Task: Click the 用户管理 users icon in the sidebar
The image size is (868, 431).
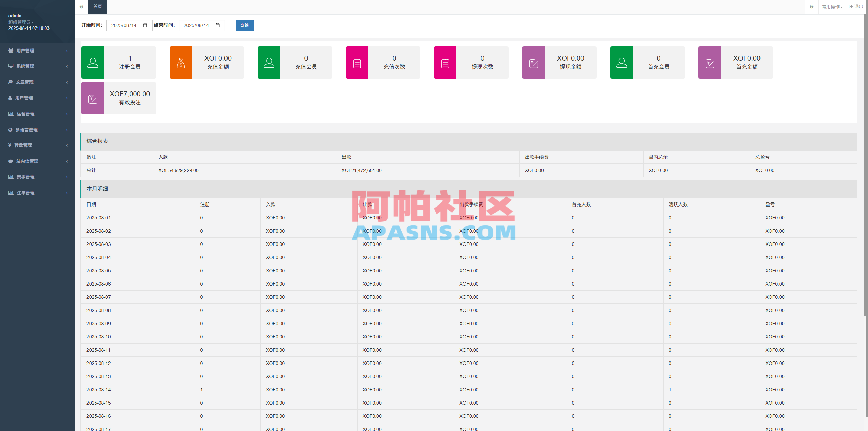Action: point(10,51)
